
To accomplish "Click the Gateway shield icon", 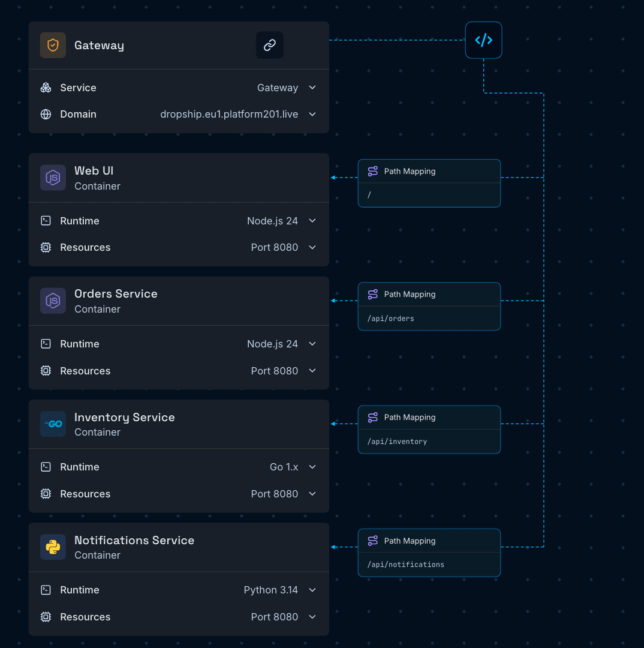I will click(x=53, y=45).
